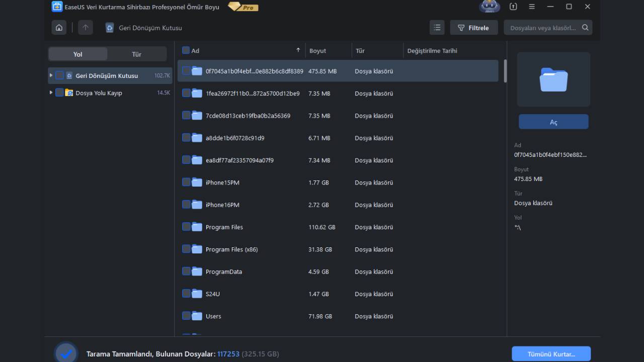Go to the Home screen icon
The image size is (644, 362).
coord(59,28)
